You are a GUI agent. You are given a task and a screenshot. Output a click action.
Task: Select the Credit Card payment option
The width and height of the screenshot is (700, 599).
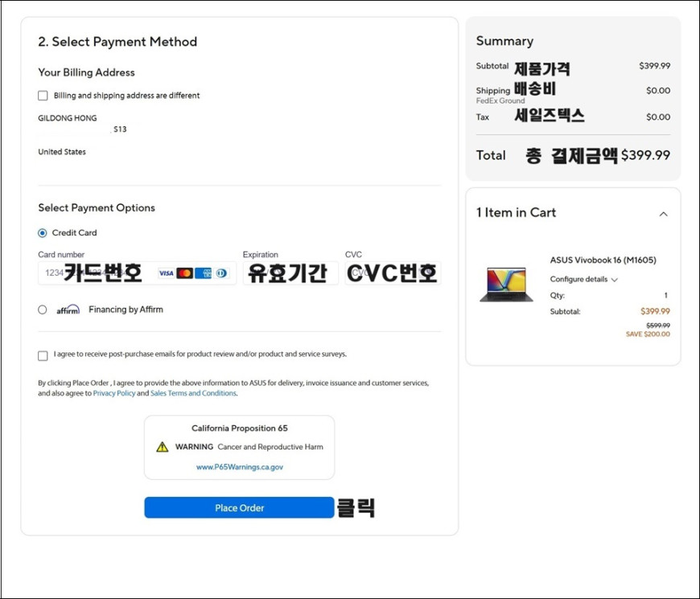pyautogui.click(x=43, y=233)
